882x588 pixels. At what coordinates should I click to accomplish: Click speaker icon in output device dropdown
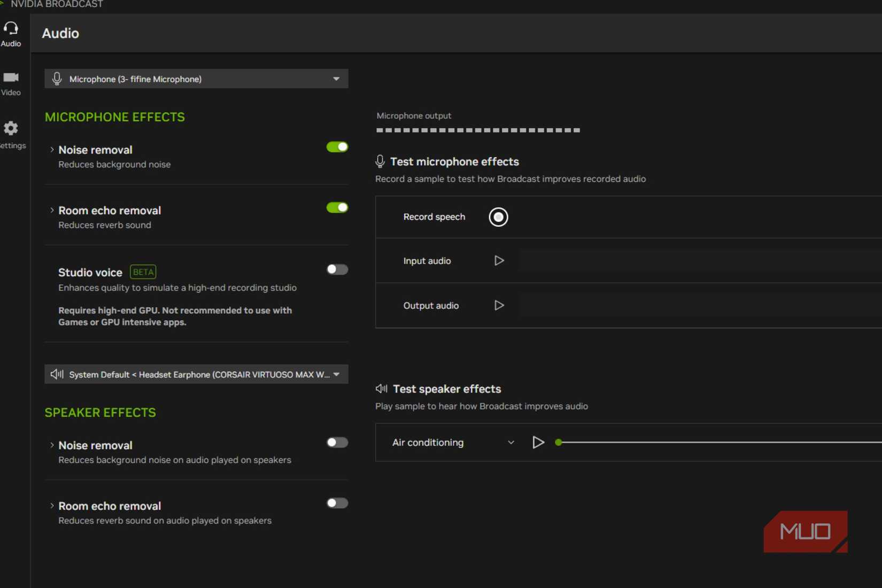(x=57, y=374)
